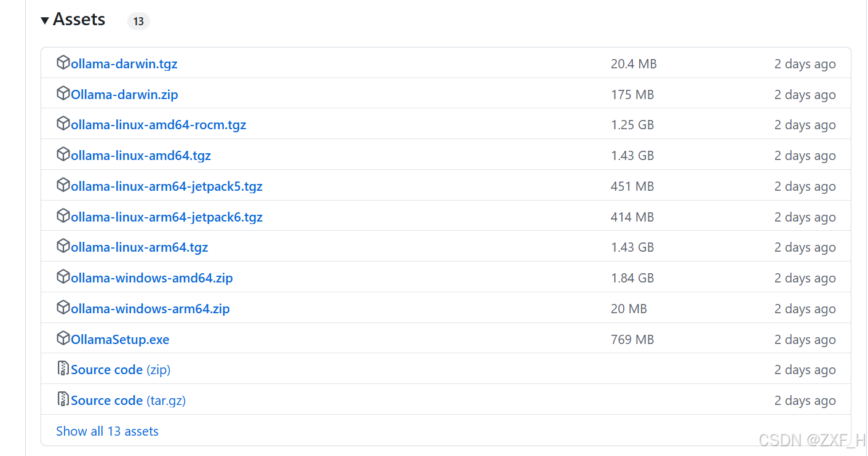Image resolution: width=868 pixels, height=456 pixels.
Task: Click the 175 MB size text
Action: [x=632, y=95]
